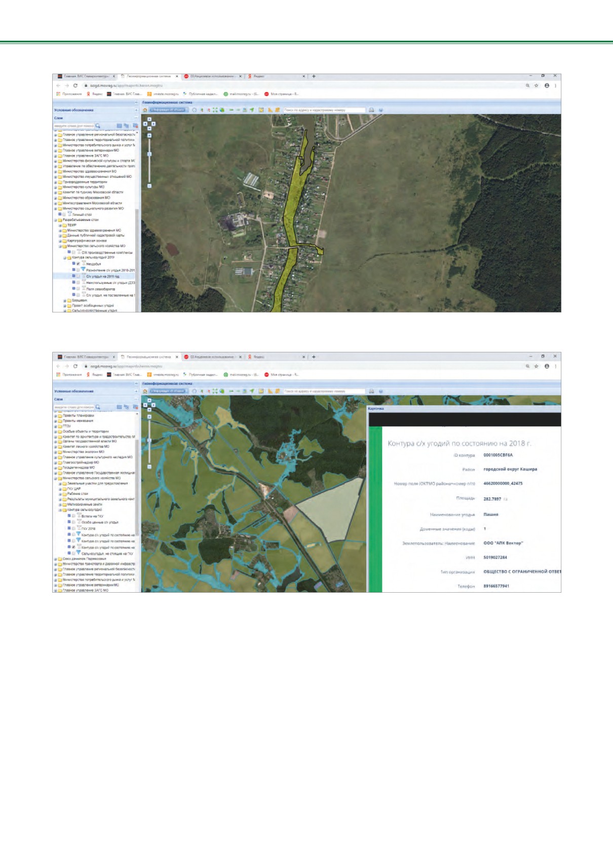Click the home icon in the upper window's map toolbar
Screen dimensions: 613x868
click(145, 110)
